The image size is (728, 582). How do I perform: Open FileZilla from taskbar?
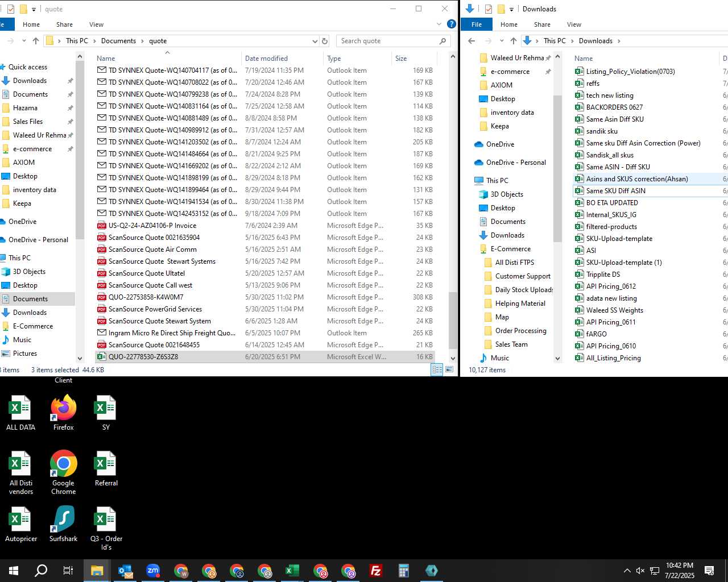376,571
